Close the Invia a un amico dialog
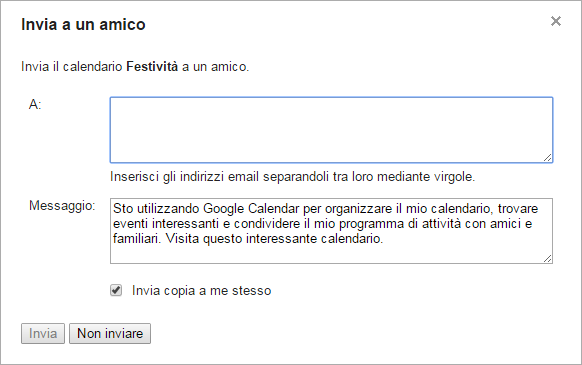 pyautogui.click(x=556, y=21)
